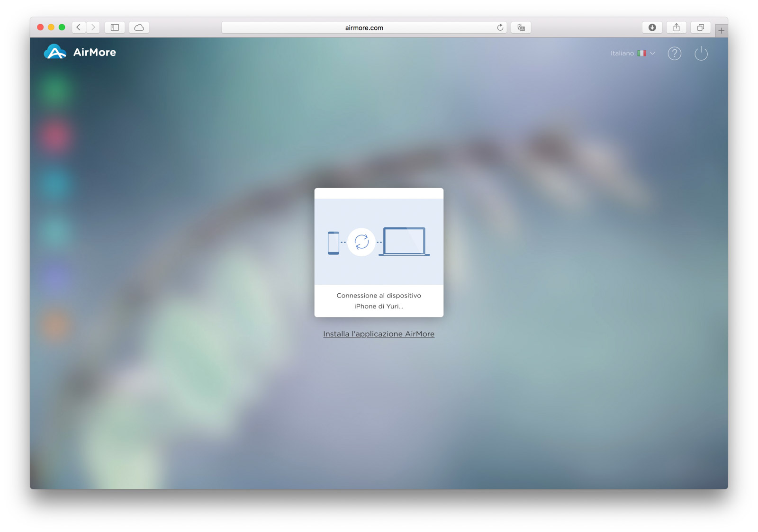The height and width of the screenshot is (532, 758).
Task: Open the Italiano language dropdown
Action: [633, 53]
